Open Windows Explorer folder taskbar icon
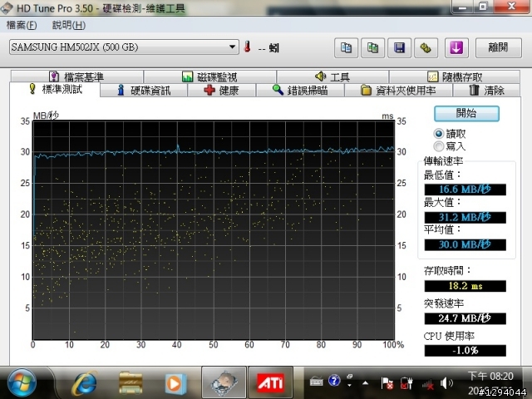 [x=131, y=383]
